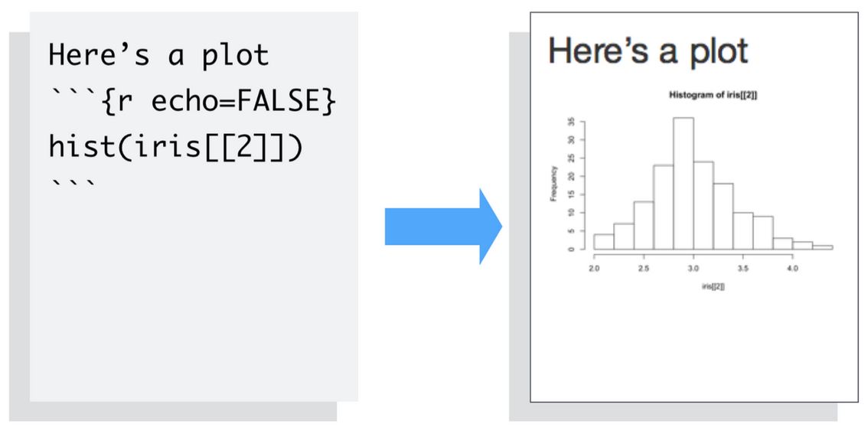Image resolution: width=868 pixels, height=434 pixels.
Task: Click the iris[[2]] x-axis label below the plot
Action: [713, 286]
